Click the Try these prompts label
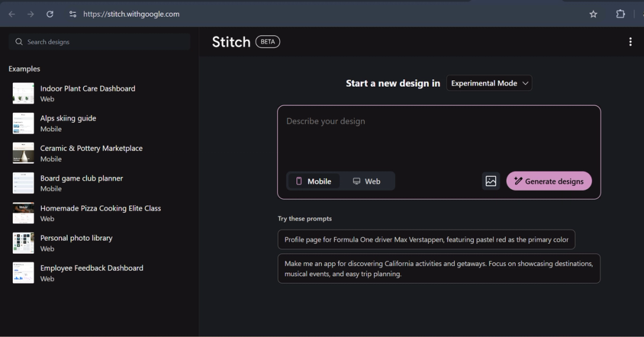Viewport: 644px width, 337px height. [305, 219]
